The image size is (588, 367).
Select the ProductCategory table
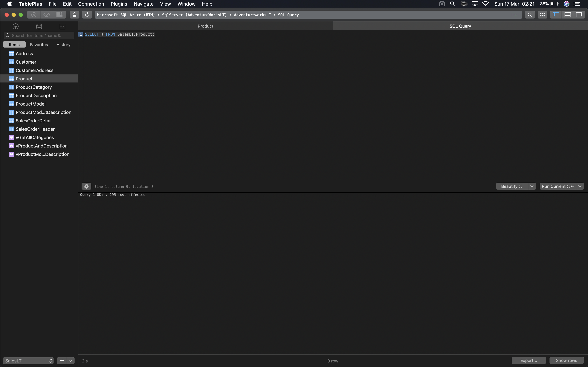[x=34, y=87]
